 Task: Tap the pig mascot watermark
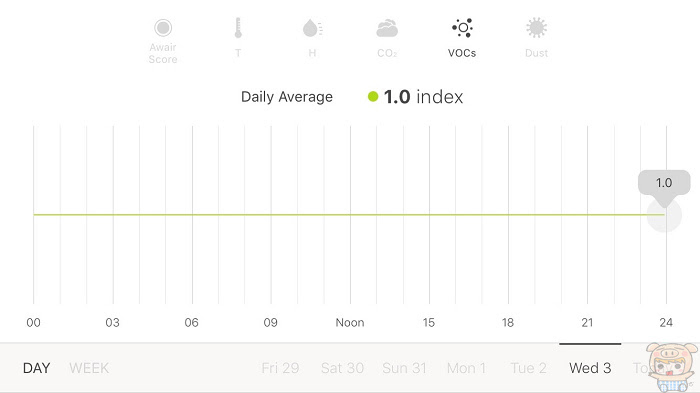(672, 367)
